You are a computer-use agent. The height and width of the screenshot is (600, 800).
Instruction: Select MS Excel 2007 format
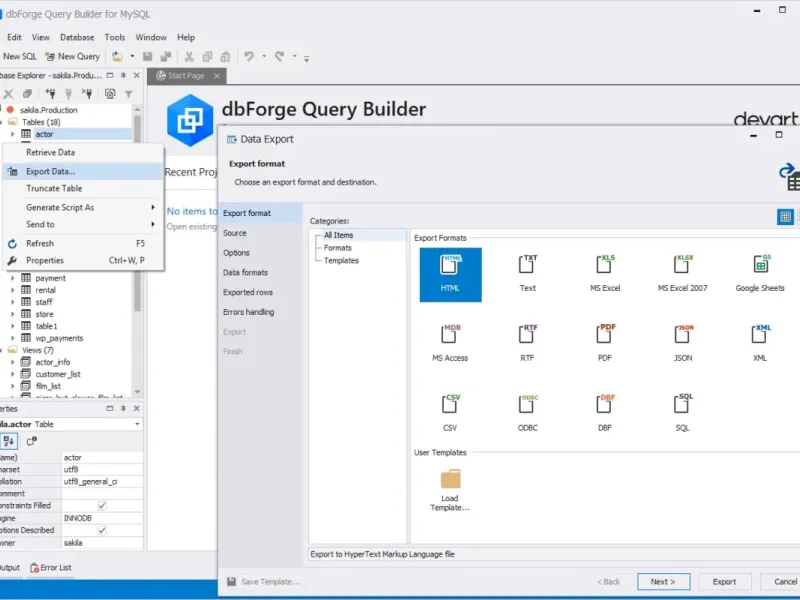click(683, 274)
